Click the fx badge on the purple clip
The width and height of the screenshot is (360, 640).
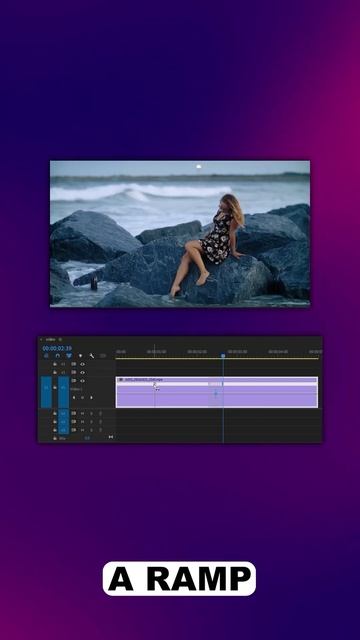(120, 379)
